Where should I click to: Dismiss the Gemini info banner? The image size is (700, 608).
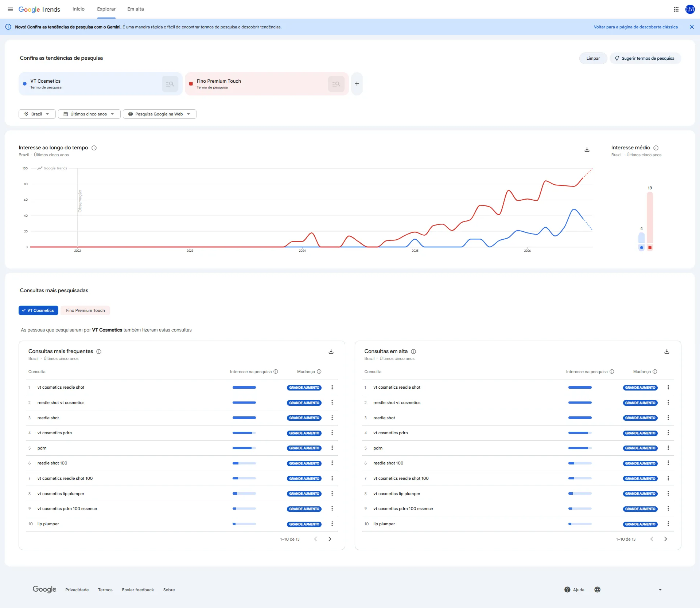(x=692, y=27)
